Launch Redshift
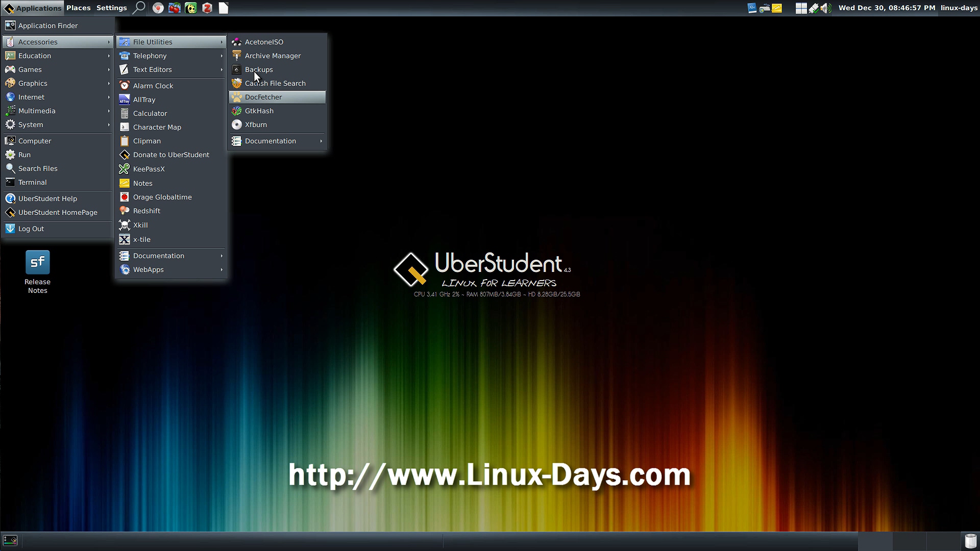Image resolution: width=980 pixels, height=551 pixels. tap(171, 211)
